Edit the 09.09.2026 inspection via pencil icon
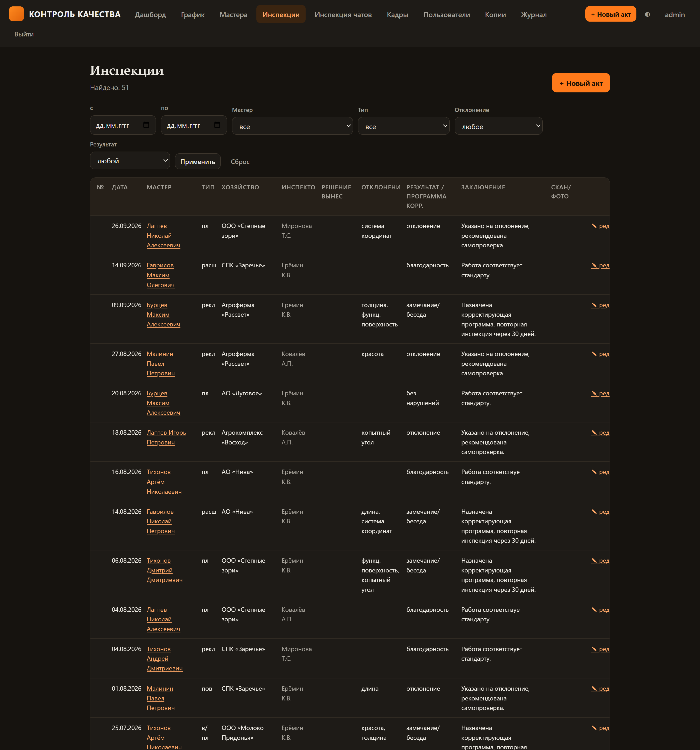The height and width of the screenshot is (750, 700). coord(594,305)
